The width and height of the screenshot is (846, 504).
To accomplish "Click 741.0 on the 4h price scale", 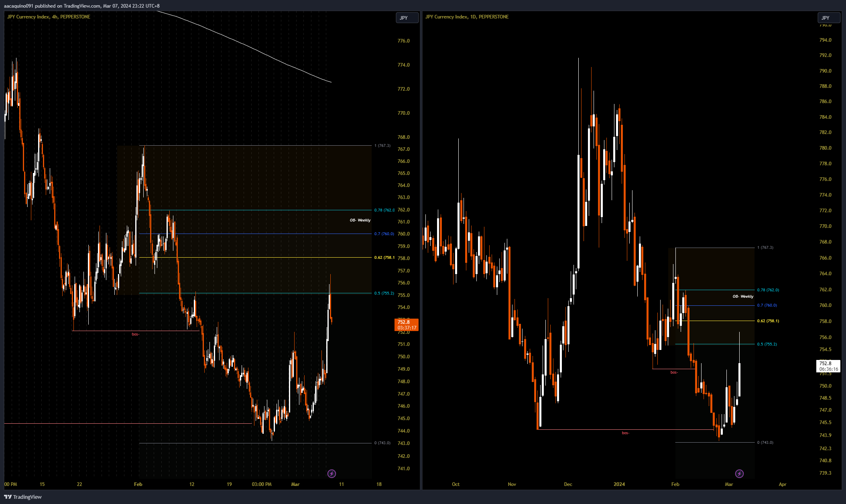I will click(x=403, y=469).
